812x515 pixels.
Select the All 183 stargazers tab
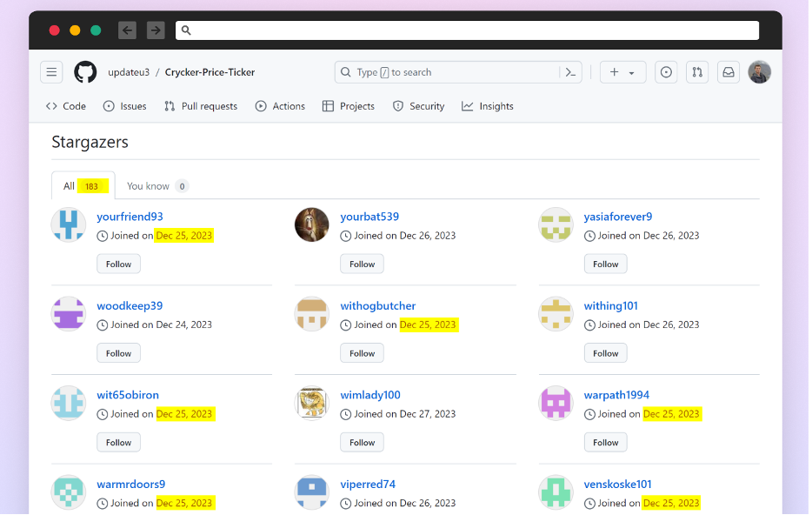click(83, 186)
